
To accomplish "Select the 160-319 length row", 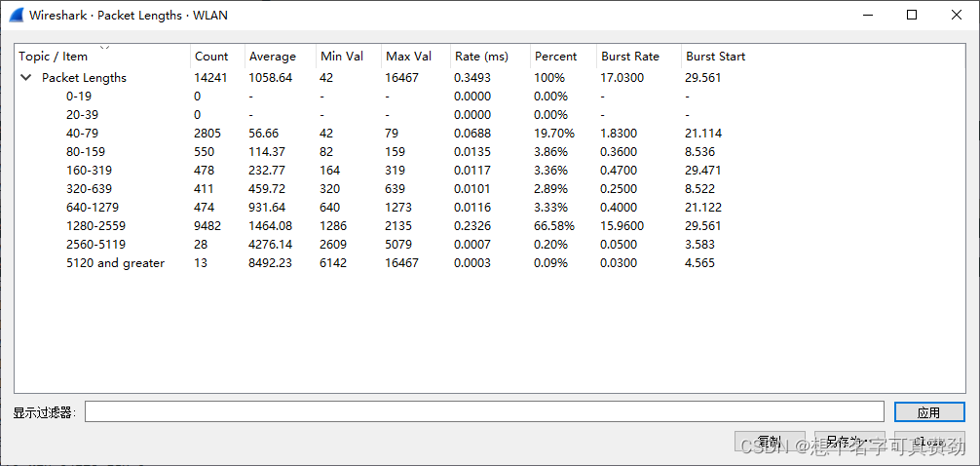I will pyautogui.click(x=490, y=171).
